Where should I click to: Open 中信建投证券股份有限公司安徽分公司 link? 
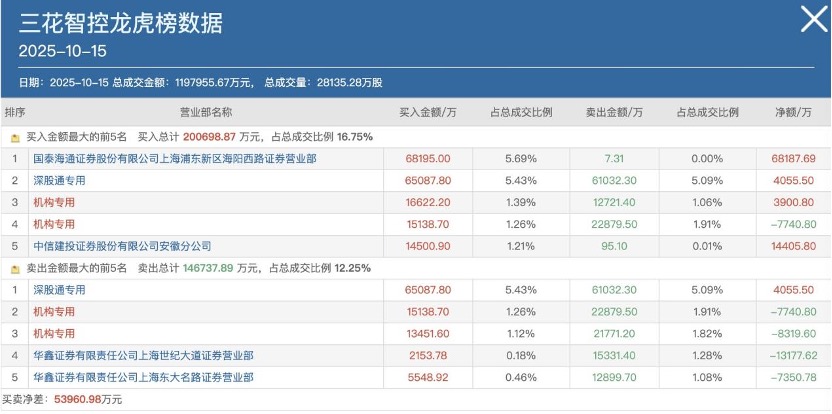(x=122, y=246)
